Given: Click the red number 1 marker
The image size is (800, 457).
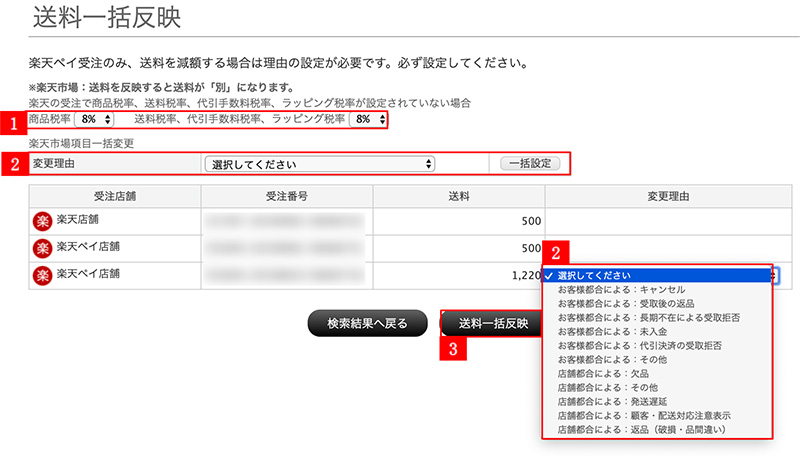Looking at the screenshot, I should (13, 123).
